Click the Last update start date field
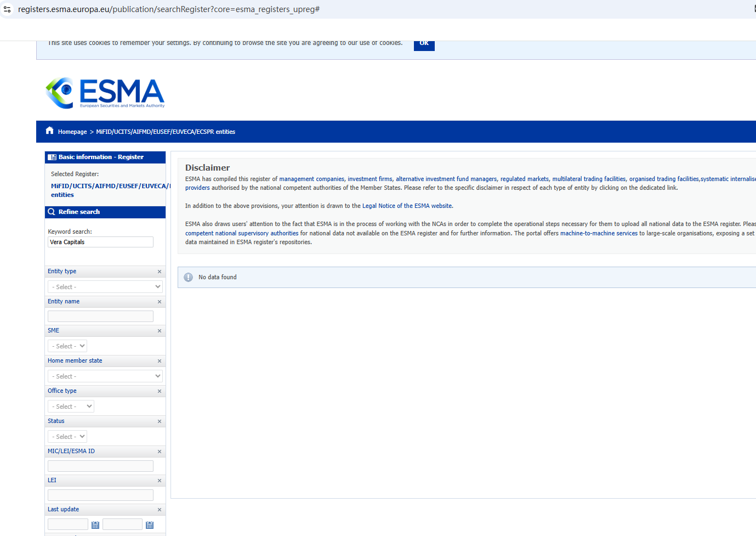This screenshot has height=536, width=756. pyautogui.click(x=68, y=524)
